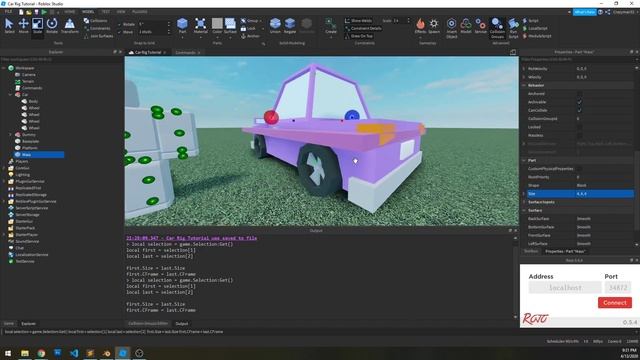This screenshot has width=640, height=360.
Task: Collapse the Surface properties section
Action: [524, 210]
